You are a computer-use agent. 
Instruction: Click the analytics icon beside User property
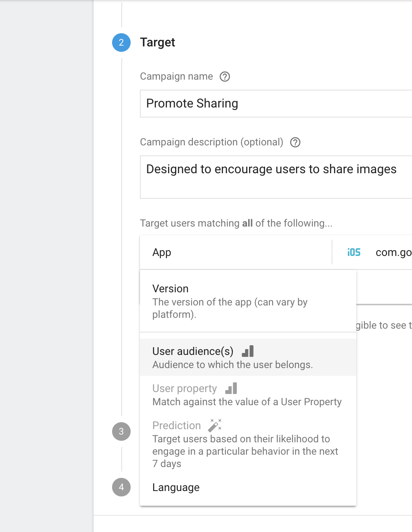(x=231, y=388)
